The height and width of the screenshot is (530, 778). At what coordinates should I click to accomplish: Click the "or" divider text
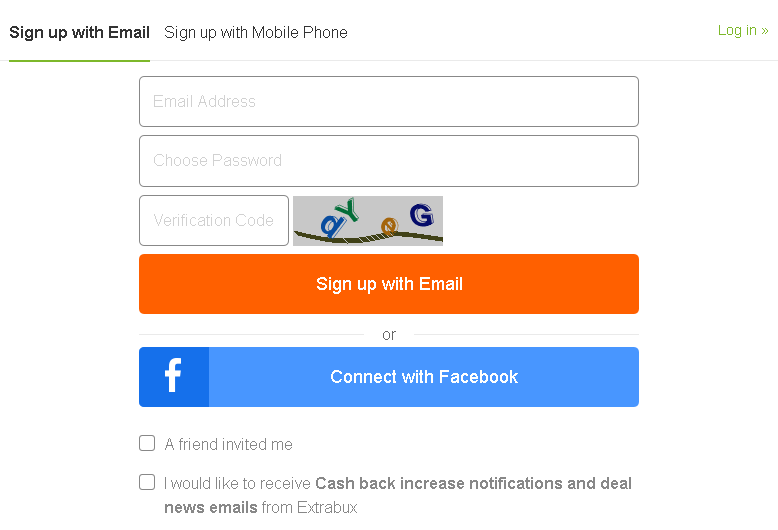click(389, 334)
